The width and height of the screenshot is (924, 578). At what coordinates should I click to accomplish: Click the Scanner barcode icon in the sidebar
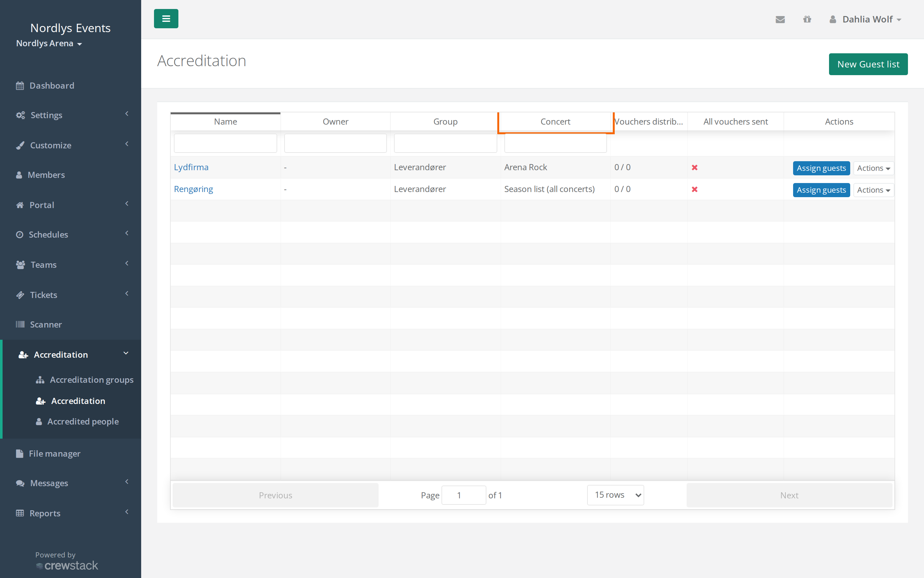(20, 324)
